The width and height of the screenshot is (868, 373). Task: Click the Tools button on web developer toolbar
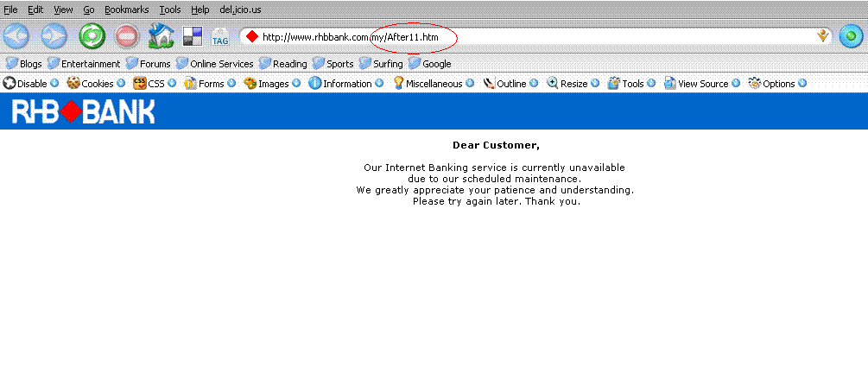point(626,84)
